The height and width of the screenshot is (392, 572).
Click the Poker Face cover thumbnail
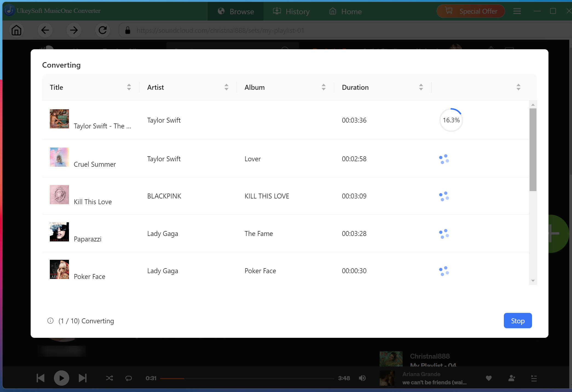click(59, 269)
